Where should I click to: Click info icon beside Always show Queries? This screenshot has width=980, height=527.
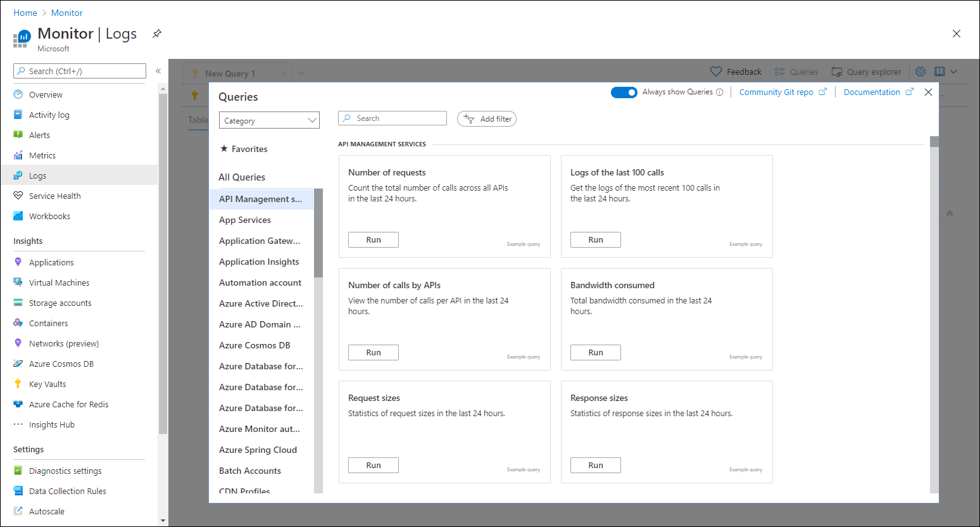click(720, 92)
